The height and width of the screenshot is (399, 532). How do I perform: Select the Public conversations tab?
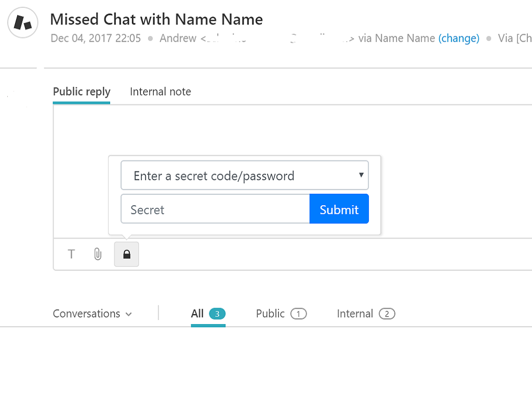[270, 314]
